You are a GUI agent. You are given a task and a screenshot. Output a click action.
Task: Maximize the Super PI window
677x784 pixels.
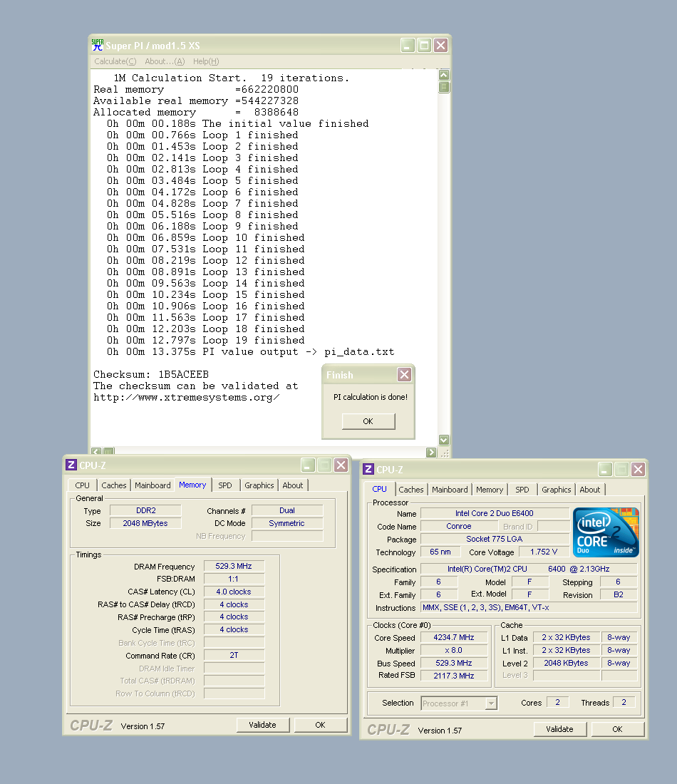tap(424, 46)
